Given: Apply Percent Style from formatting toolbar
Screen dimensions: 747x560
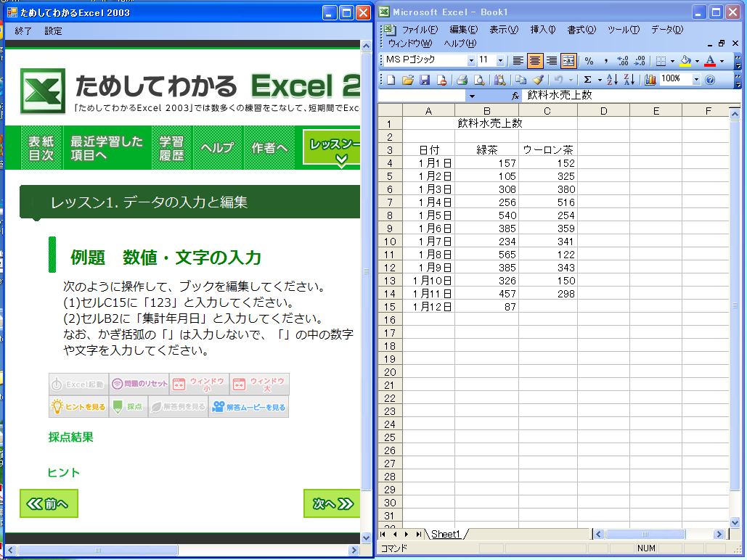Looking at the screenshot, I should [x=589, y=61].
